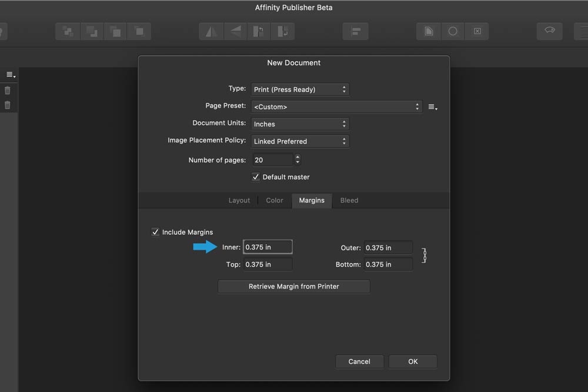This screenshot has width=588, height=392.
Task: Click the lower trash icon in left panel
Action: 8,105
